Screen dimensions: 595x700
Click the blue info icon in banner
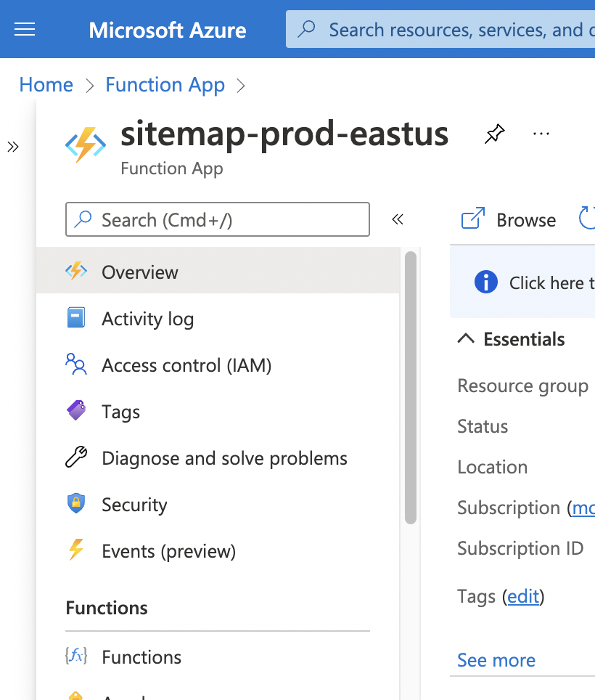click(486, 282)
